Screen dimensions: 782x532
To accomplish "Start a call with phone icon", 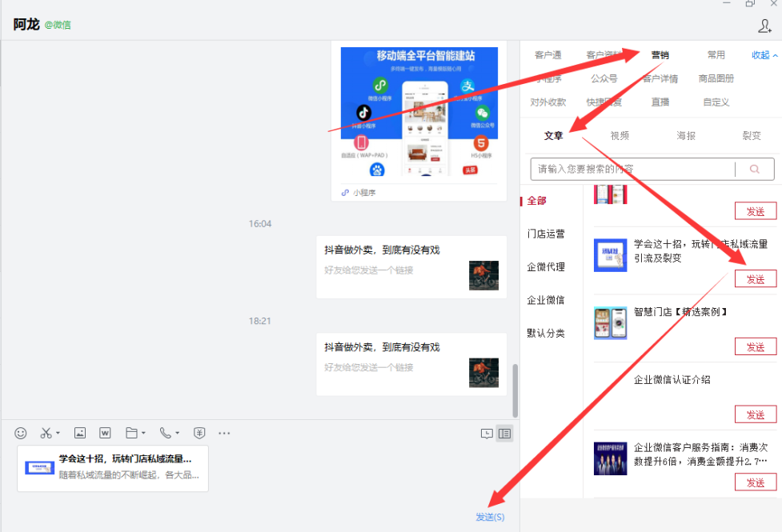I will (165, 433).
